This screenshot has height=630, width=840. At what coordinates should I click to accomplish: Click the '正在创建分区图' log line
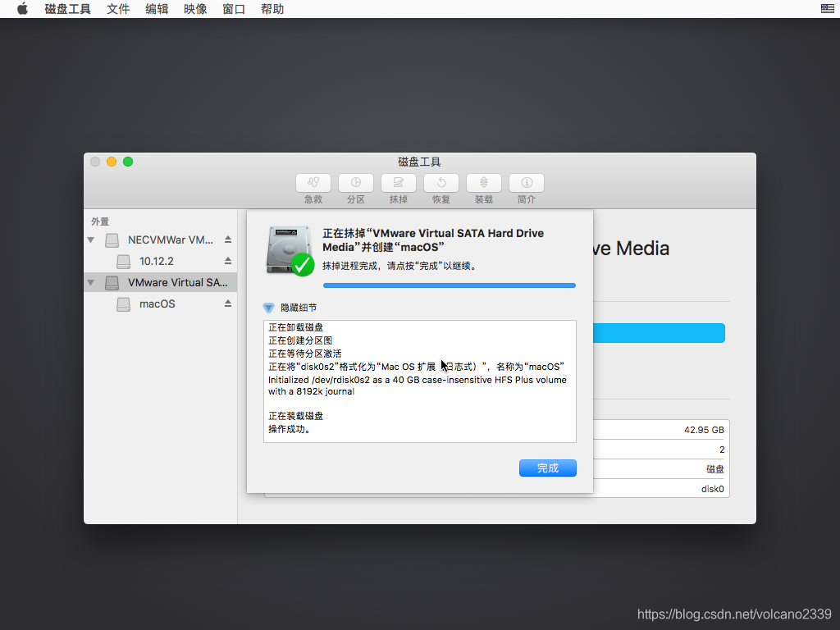tap(300, 340)
